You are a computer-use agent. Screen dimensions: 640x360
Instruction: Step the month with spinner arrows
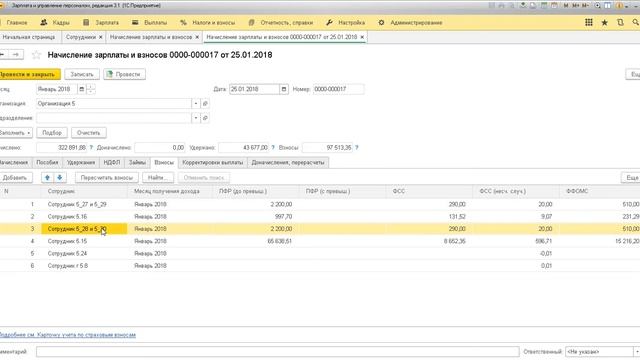(x=91, y=89)
